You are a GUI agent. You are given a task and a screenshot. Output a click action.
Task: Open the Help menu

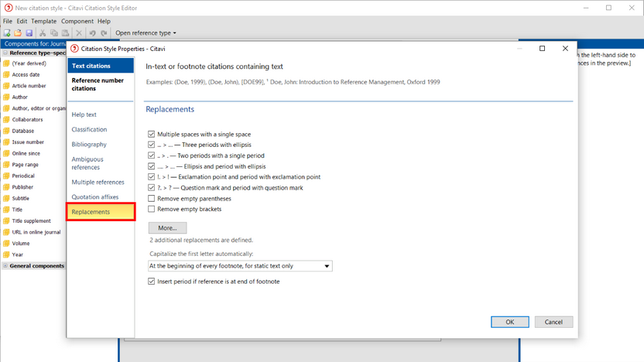(104, 21)
